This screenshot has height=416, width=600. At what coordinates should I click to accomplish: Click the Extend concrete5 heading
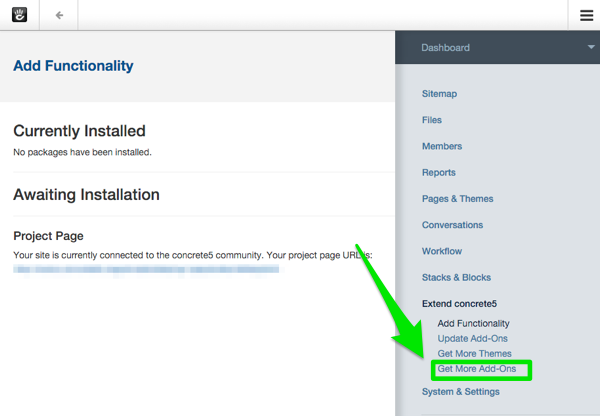point(460,303)
